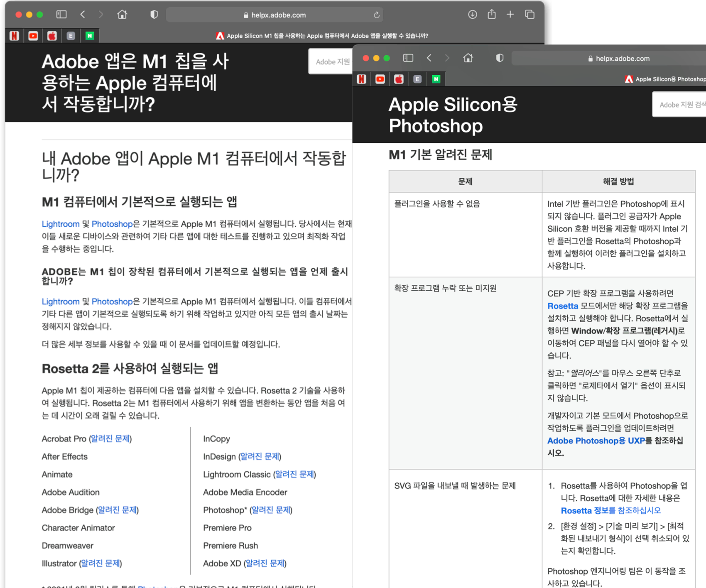
Task: Click Premiere Rush in app list
Action: point(230,546)
